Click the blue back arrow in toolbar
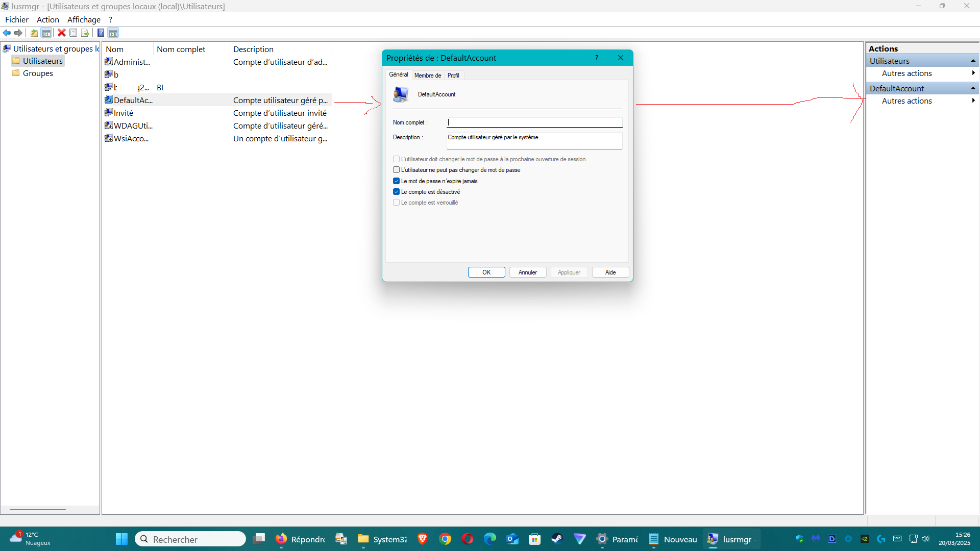The height and width of the screenshot is (551, 980). [x=7, y=33]
